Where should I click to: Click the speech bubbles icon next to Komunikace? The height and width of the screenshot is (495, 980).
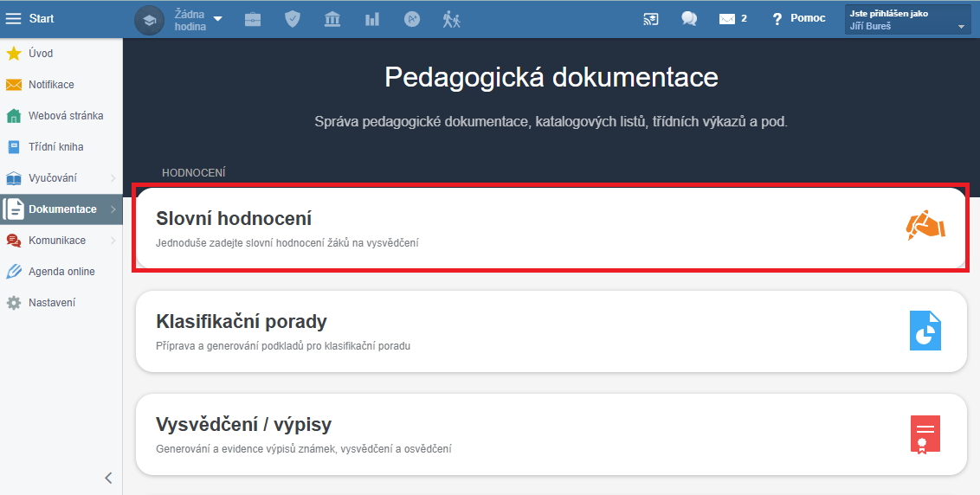pyautogui.click(x=14, y=241)
